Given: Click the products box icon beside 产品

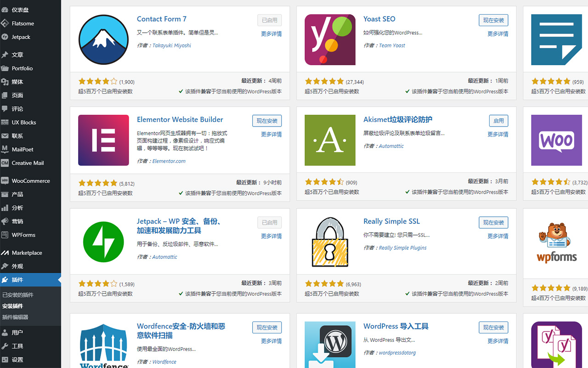Looking at the screenshot, I should click(x=5, y=194).
